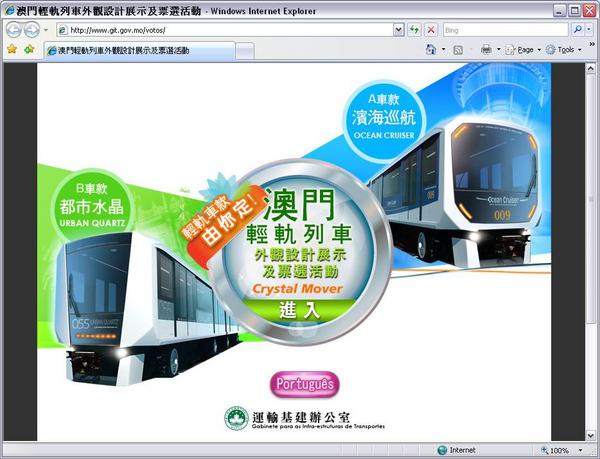Viewport: 600px width, 459px height.
Task: Click the Internet security zone indicator
Action: (x=457, y=450)
